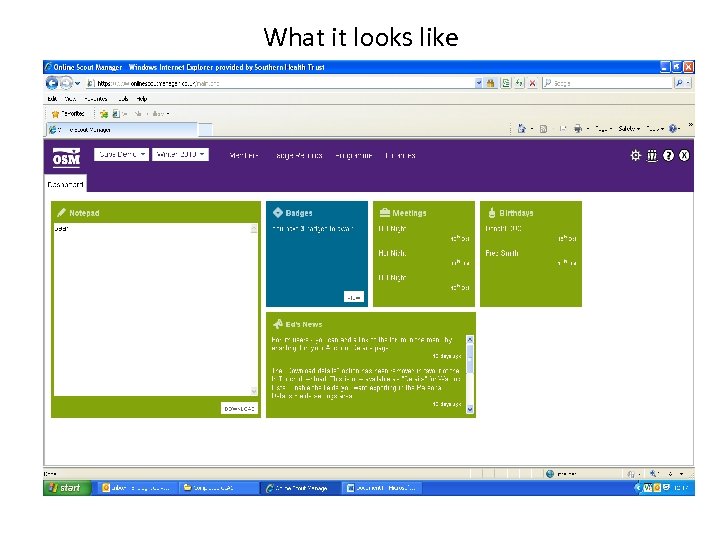Screen dimensions: 720x540
Task: Switch to the Inbox Outlook taskbar button
Action: 137,488
